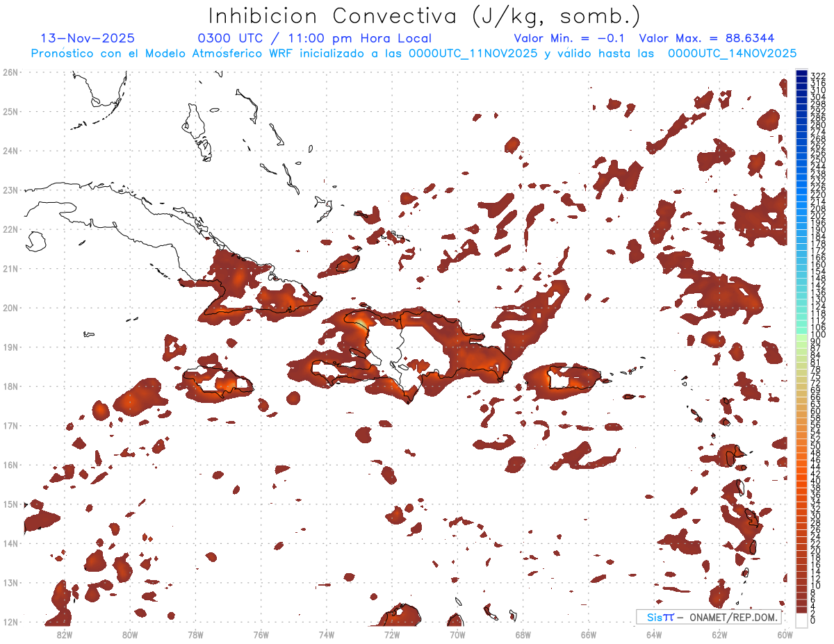
Task: Click the 80W longitude label
Action: click(129, 634)
